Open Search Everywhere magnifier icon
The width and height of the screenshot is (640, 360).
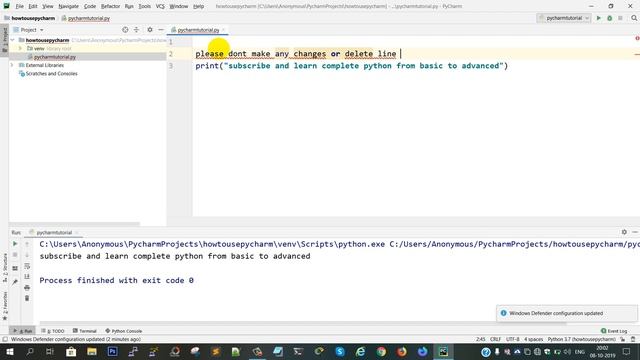(634, 18)
